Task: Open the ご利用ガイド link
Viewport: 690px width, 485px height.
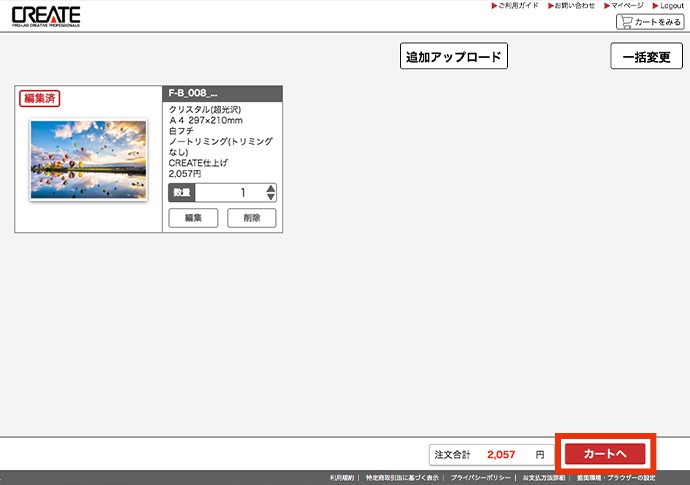Action: point(515,6)
